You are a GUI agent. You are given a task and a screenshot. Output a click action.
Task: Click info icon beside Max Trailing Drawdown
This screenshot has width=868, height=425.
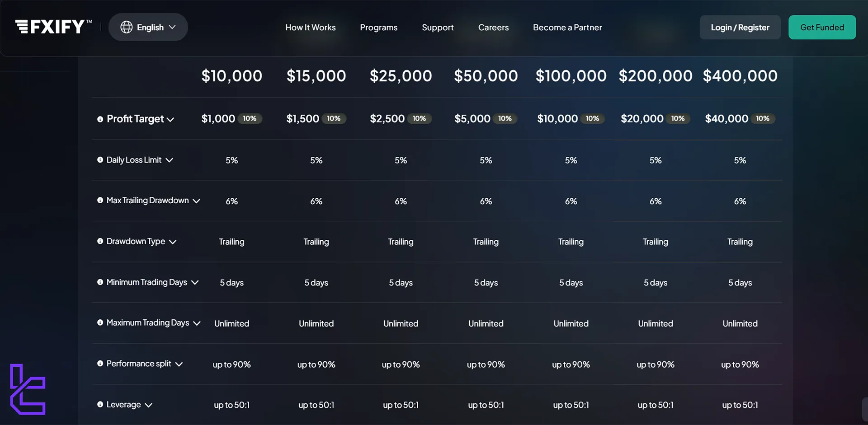(x=100, y=200)
